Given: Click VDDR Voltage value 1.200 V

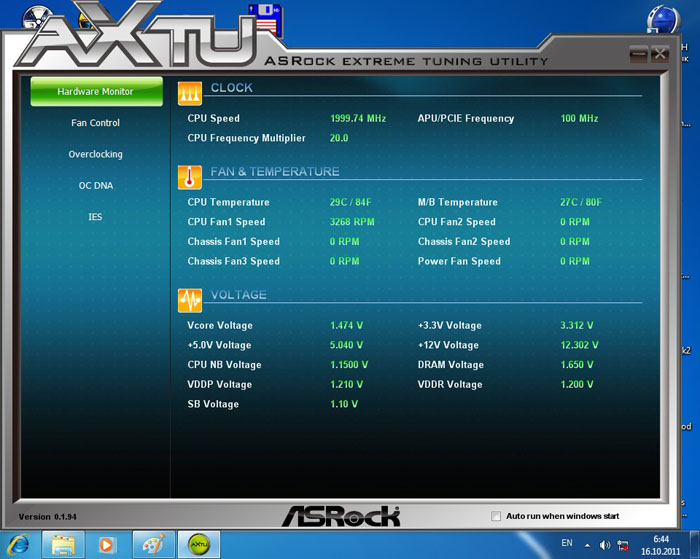Looking at the screenshot, I should 577,384.
